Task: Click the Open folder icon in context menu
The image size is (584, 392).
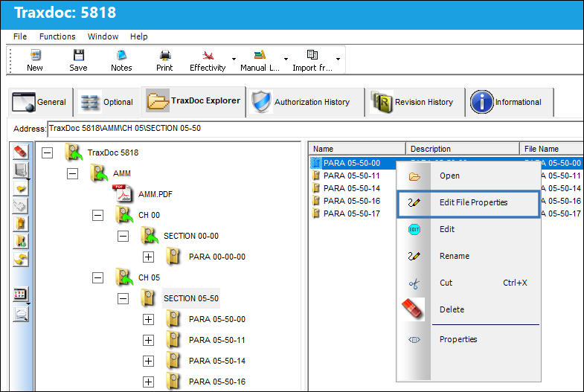Action: coord(414,176)
